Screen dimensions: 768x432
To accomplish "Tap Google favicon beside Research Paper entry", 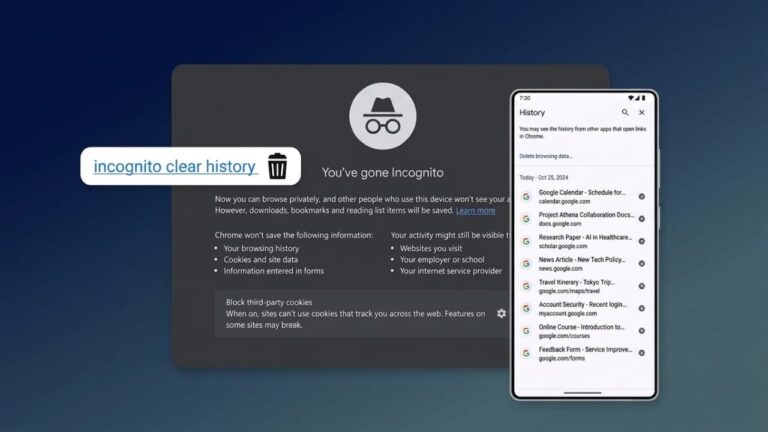I will pyautogui.click(x=526, y=241).
